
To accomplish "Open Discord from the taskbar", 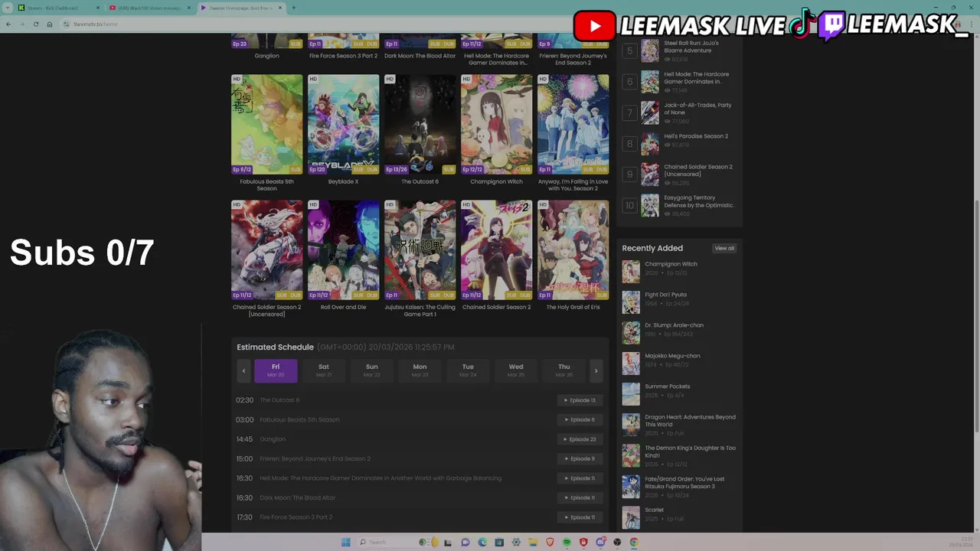I will (x=601, y=542).
